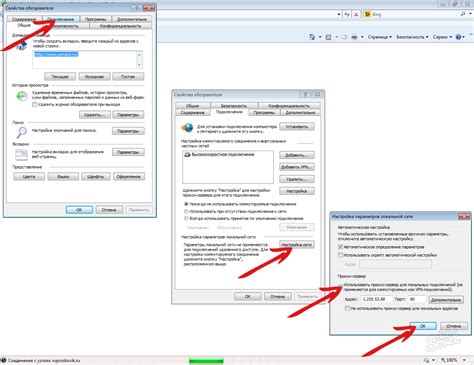This screenshot has width=474, height=365.
Task: Click OK in the LAN settings dialog
Action: tap(423, 326)
